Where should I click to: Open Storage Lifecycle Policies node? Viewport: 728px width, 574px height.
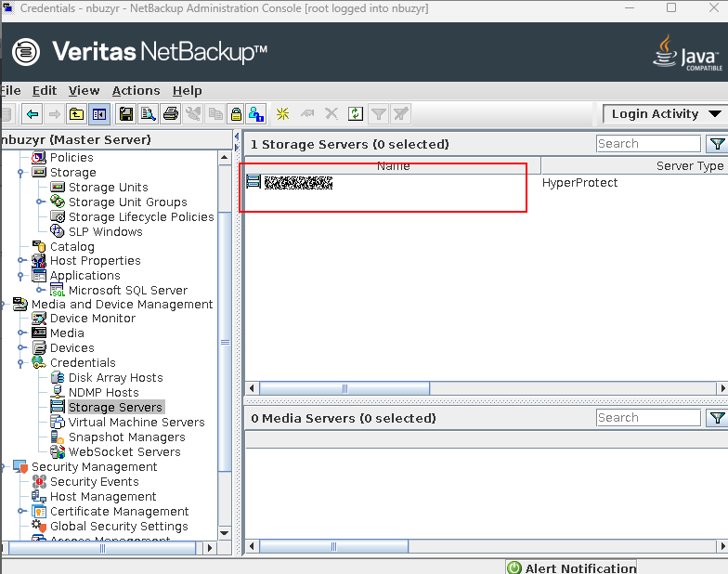(x=141, y=217)
